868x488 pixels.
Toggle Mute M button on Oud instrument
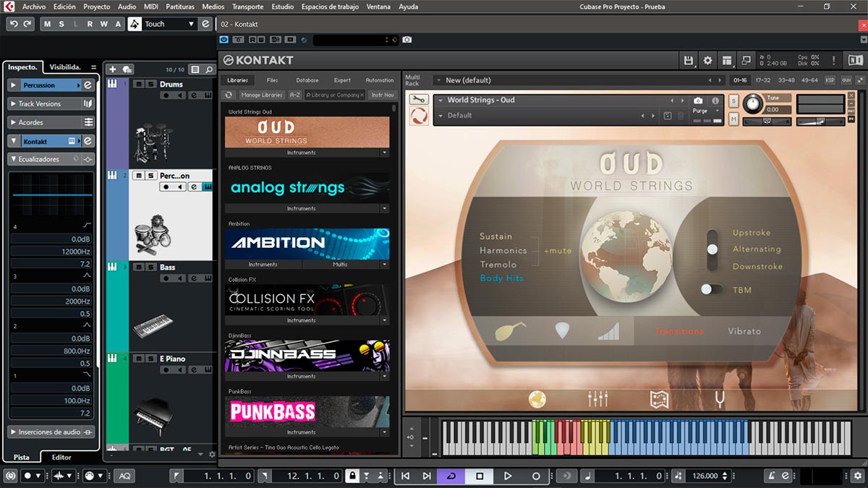click(733, 119)
